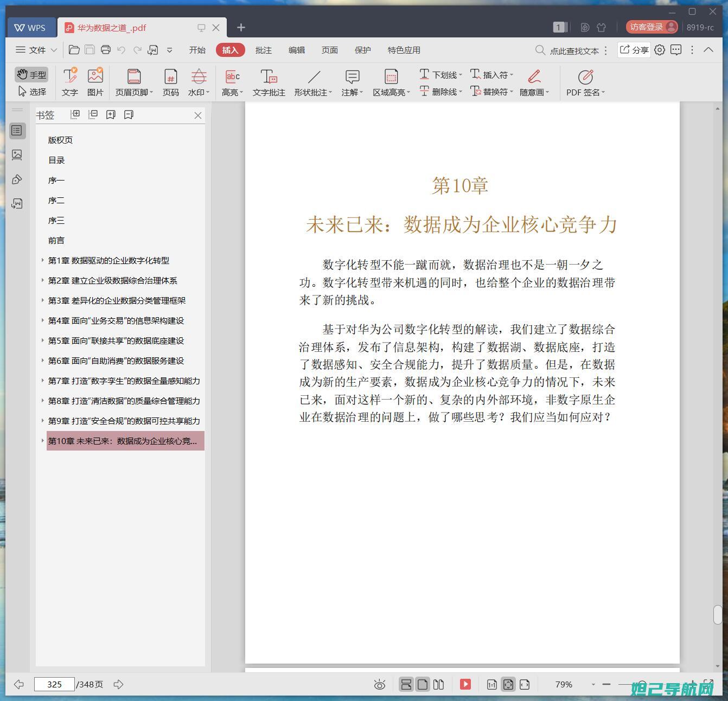Click the print icon in quick toolbar
Viewport: 728px width, 701px height.
tap(106, 50)
